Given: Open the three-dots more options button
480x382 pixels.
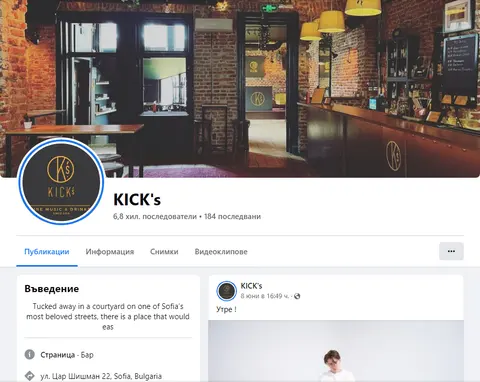Looking at the screenshot, I should pos(451,251).
